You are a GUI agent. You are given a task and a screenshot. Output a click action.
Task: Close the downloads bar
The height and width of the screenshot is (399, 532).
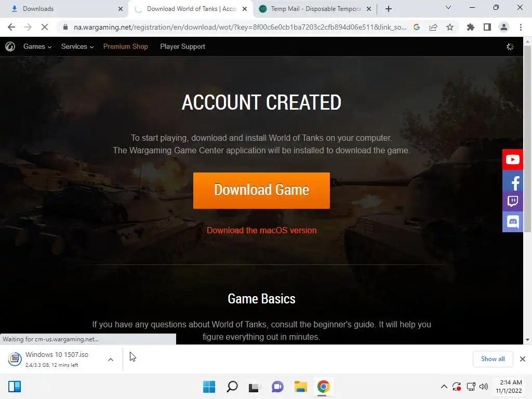pos(523,359)
